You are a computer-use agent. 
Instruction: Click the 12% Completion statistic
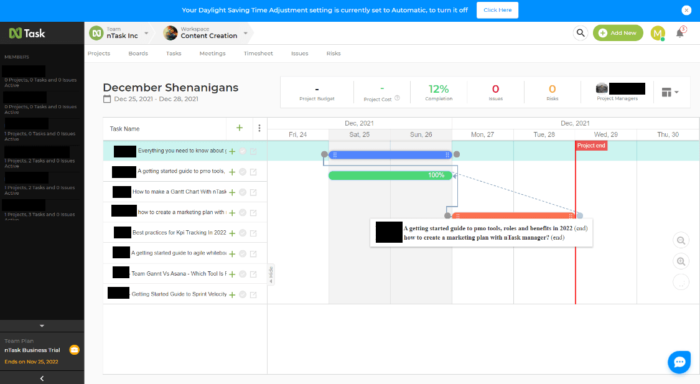click(x=439, y=92)
